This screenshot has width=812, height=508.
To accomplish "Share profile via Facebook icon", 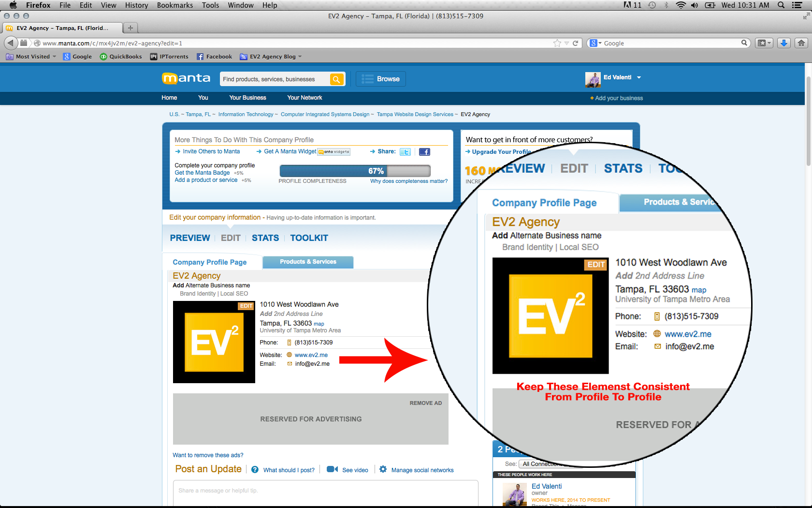I will 424,152.
